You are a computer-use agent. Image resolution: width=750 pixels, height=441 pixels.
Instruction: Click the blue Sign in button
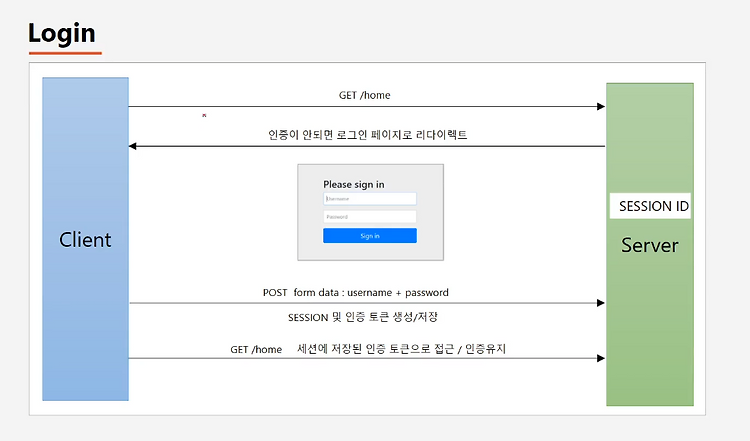pyautogui.click(x=370, y=236)
